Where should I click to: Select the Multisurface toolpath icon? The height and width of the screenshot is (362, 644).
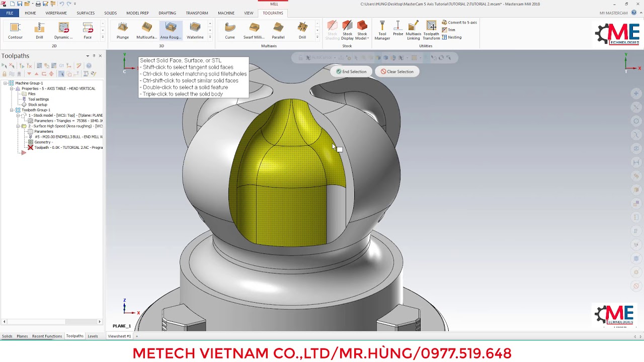point(147,31)
